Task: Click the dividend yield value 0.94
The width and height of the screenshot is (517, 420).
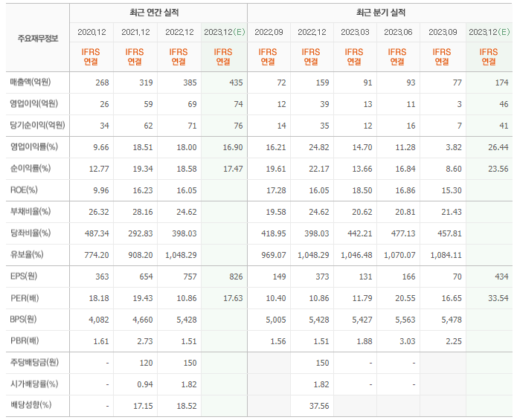Action: coord(145,384)
